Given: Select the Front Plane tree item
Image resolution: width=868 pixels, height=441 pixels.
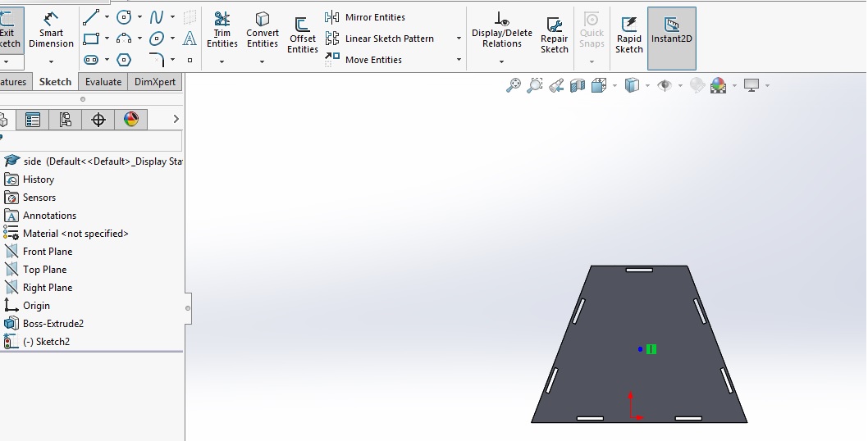Looking at the screenshot, I should coord(39,252).
